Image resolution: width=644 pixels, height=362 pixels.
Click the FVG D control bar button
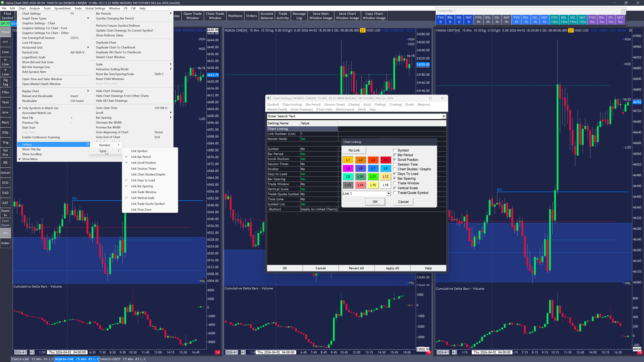tap(441, 19)
